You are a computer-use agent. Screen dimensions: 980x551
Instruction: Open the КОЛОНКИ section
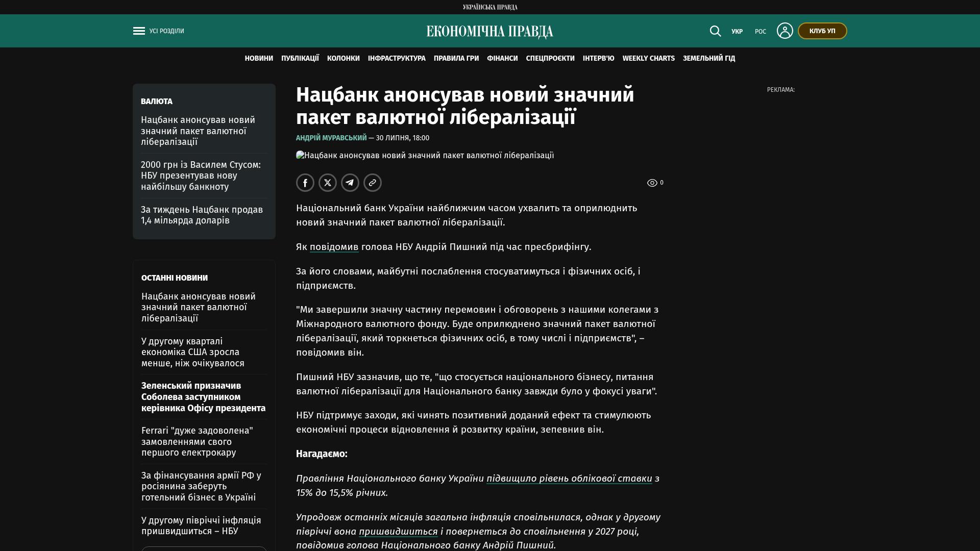tap(344, 59)
